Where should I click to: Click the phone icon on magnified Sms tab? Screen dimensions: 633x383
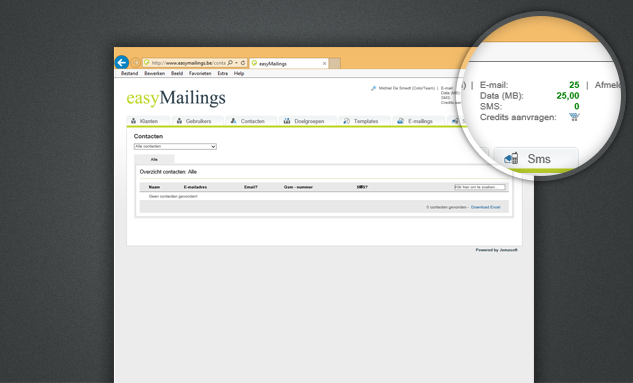click(x=511, y=158)
